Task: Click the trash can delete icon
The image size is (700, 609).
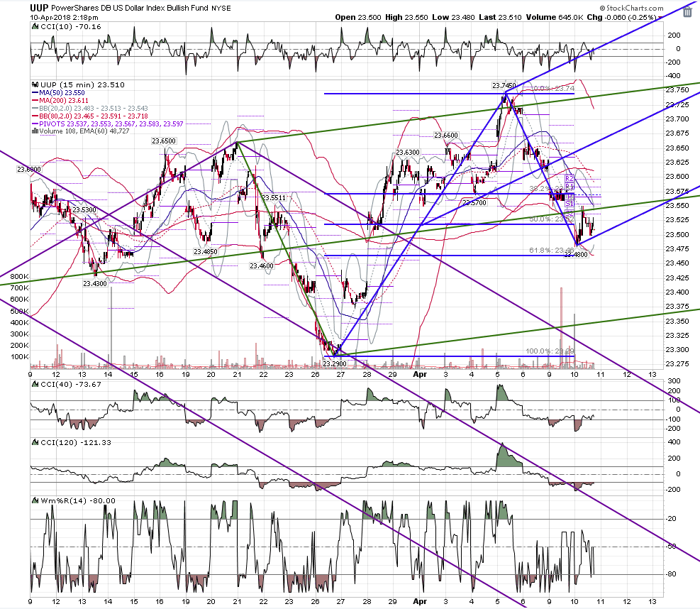Action: tap(687, 11)
